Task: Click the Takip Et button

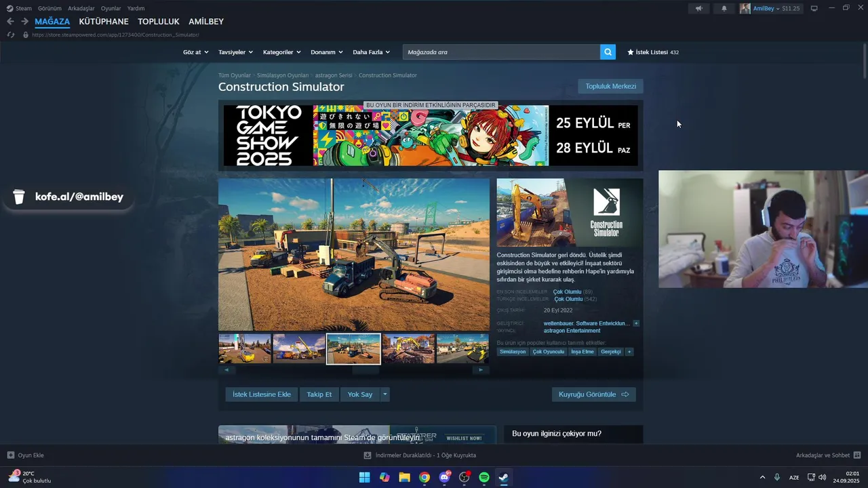Action: pos(319,394)
